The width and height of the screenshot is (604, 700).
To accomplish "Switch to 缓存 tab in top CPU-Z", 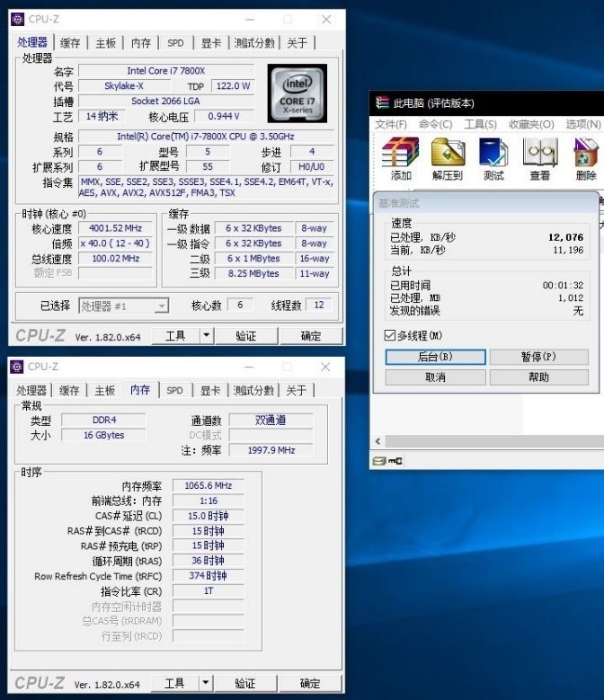I will (x=70, y=43).
